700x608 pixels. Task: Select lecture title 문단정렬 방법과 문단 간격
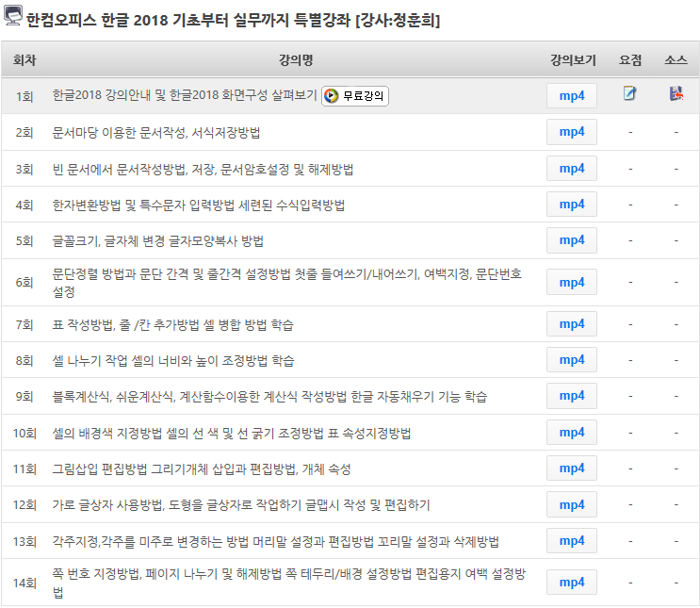tap(120, 274)
